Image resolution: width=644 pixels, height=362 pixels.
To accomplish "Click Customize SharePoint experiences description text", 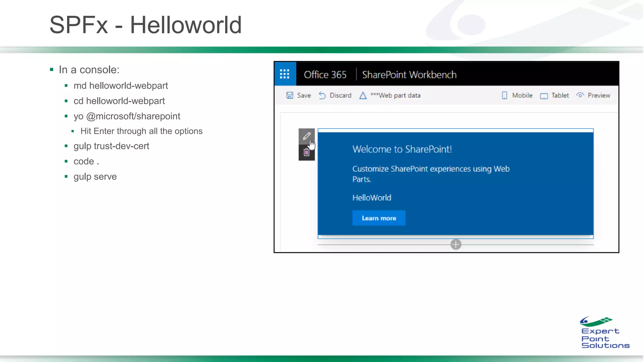I will point(431,174).
